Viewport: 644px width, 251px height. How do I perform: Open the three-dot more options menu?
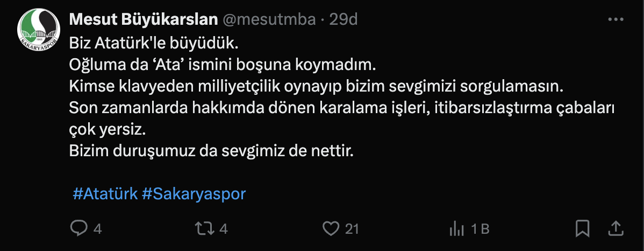(615, 19)
